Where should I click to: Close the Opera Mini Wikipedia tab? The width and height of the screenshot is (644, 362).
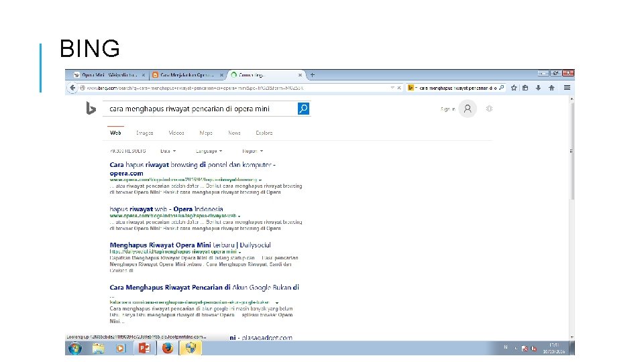tap(144, 75)
